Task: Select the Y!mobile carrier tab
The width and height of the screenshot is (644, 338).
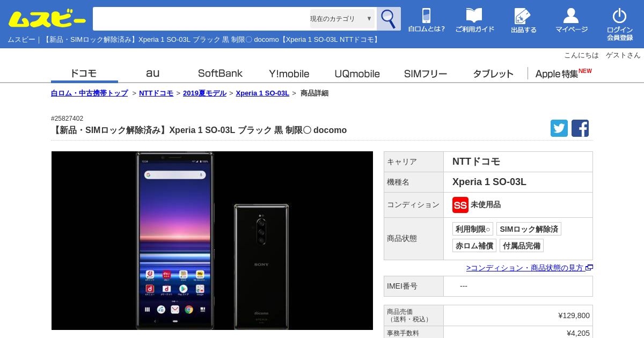Action: click(289, 74)
